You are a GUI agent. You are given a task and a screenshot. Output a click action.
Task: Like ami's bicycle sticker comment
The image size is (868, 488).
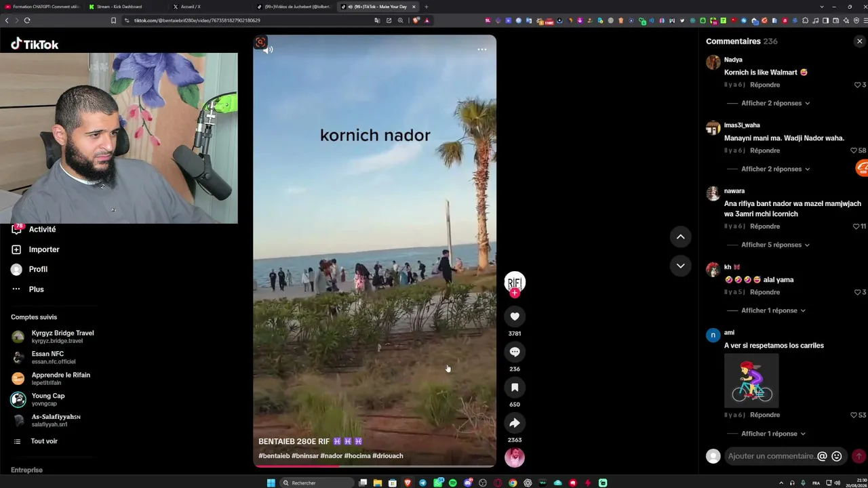pyautogui.click(x=854, y=415)
